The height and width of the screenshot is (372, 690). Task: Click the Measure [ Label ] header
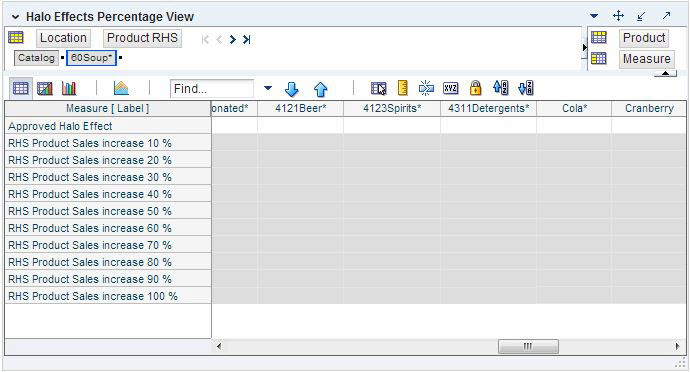point(108,108)
